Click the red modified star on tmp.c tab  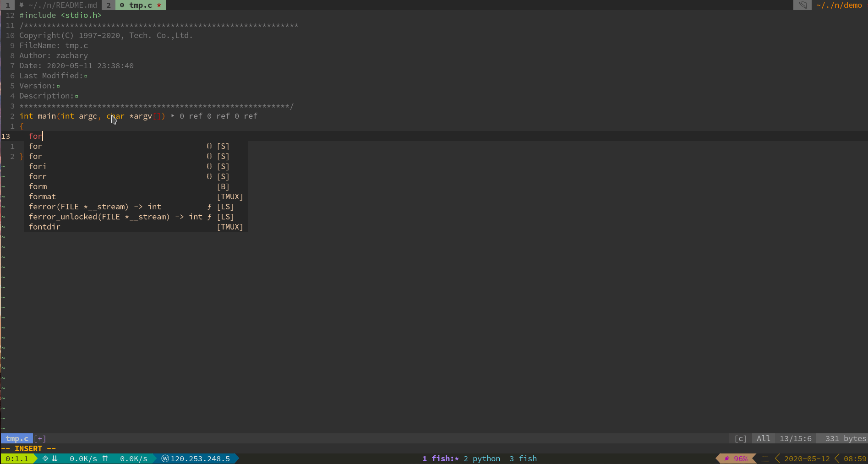(x=159, y=5)
